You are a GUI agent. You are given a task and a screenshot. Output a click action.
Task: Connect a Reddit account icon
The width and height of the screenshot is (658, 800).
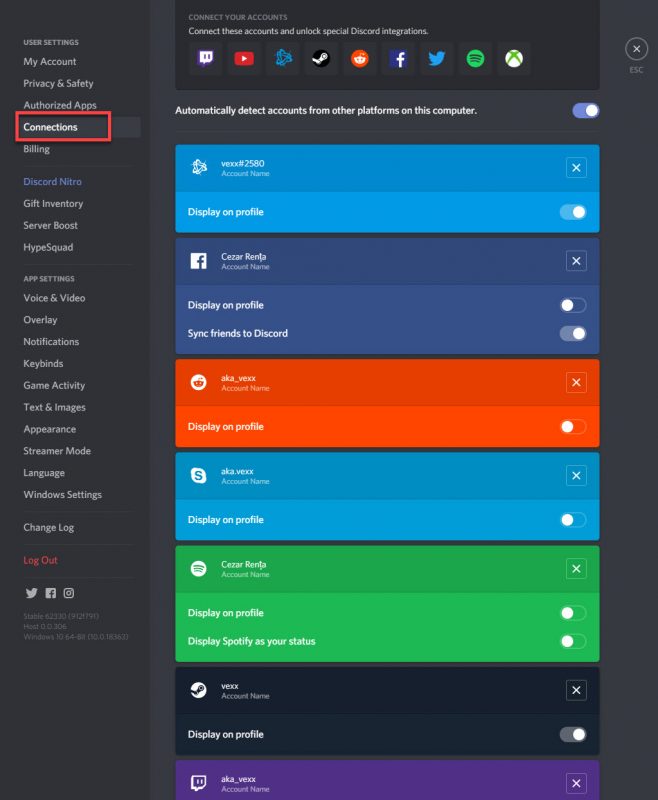point(360,59)
